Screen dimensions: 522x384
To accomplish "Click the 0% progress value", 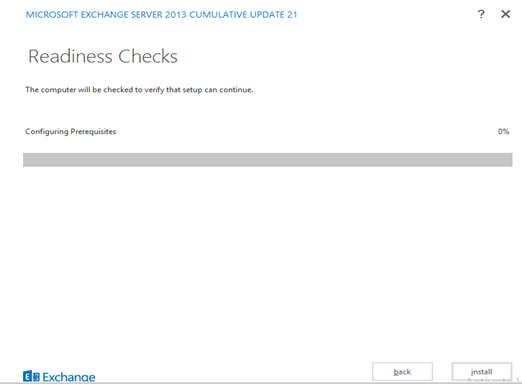I will click(x=503, y=131).
